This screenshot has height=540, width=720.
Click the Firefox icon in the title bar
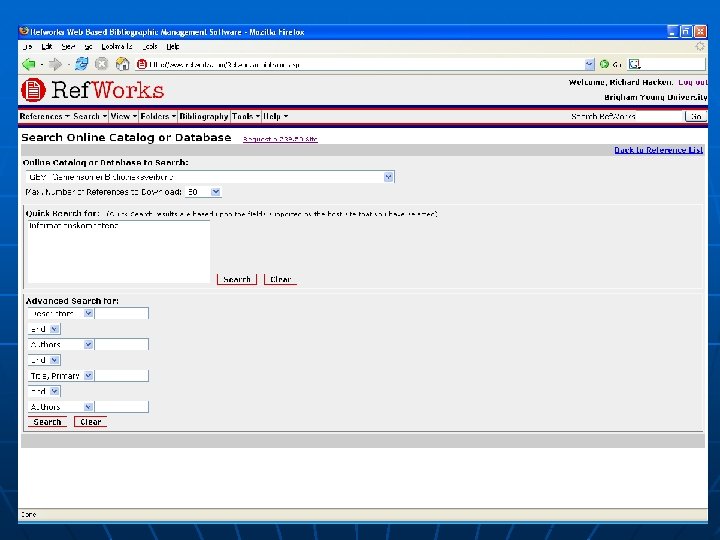coord(24,31)
